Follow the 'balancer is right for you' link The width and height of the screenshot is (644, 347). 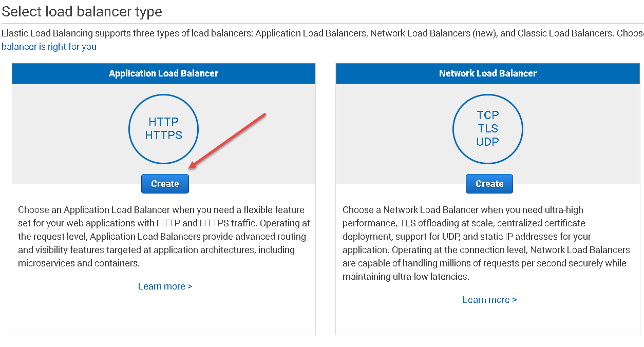[49, 47]
